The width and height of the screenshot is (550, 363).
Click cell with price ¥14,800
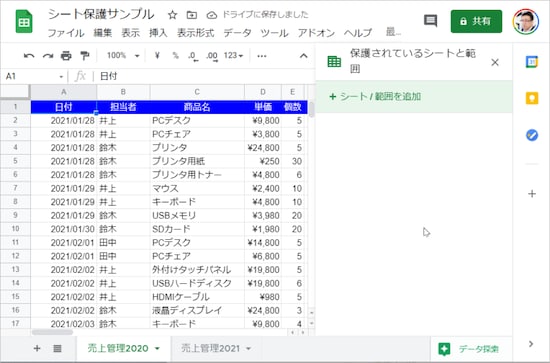tap(263, 243)
